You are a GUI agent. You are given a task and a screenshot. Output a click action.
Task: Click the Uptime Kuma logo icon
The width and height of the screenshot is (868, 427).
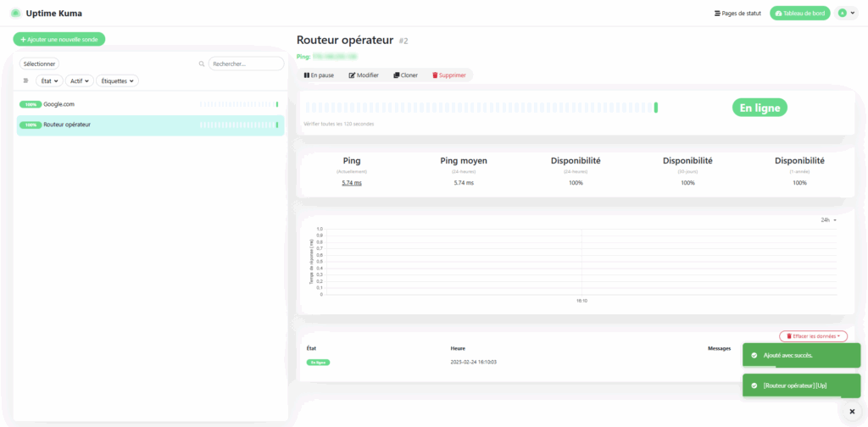15,14
